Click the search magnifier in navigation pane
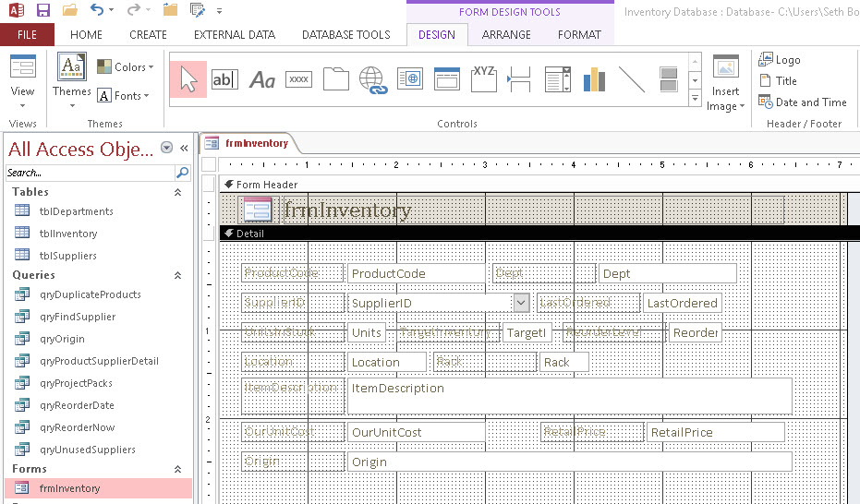860x504 pixels. coord(182,173)
